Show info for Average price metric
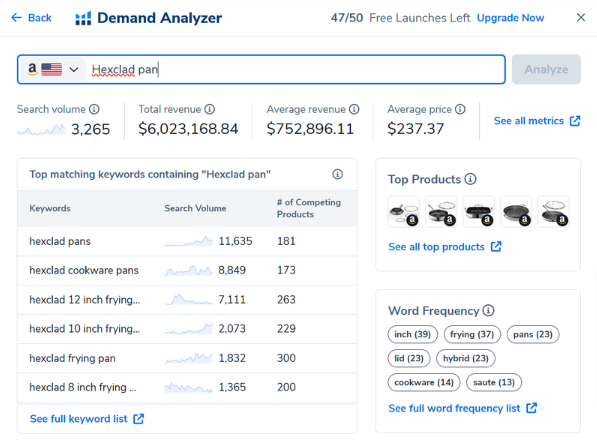This screenshot has height=442, width=597. [460, 109]
